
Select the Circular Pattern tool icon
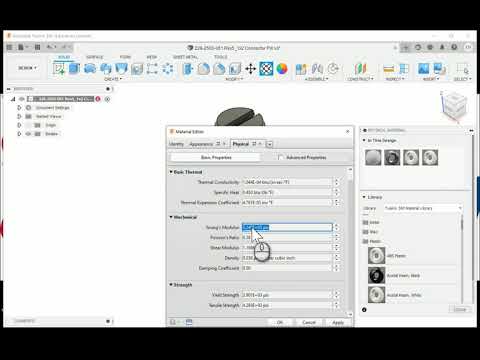[168, 69]
